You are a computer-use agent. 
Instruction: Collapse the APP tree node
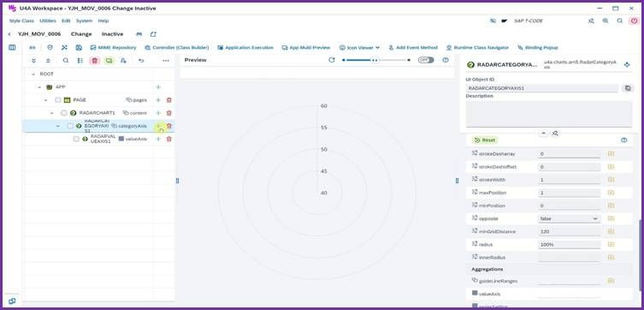(39, 87)
